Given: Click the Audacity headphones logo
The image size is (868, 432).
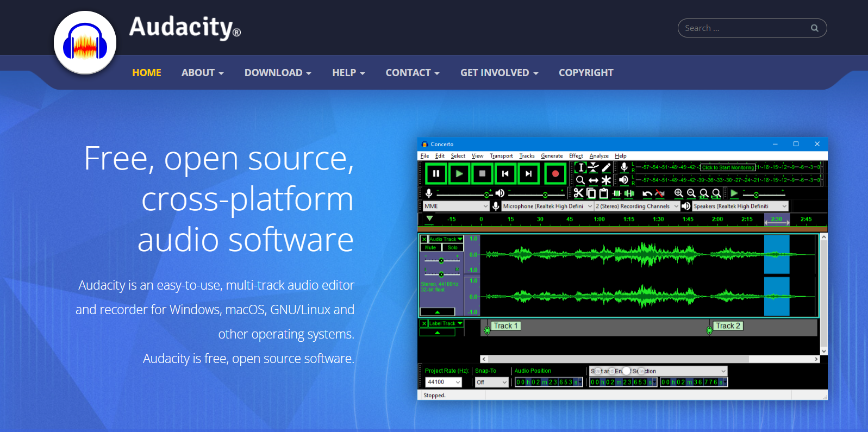Looking at the screenshot, I should [x=85, y=42].
